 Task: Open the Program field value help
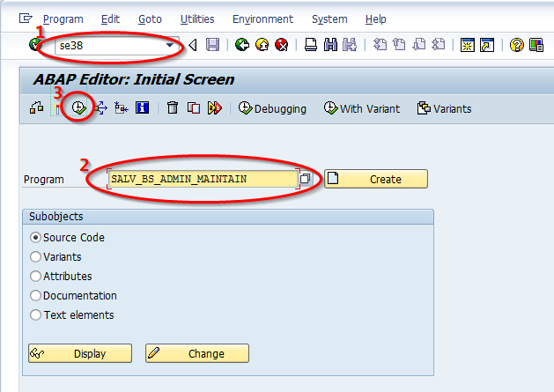point(306,179)
